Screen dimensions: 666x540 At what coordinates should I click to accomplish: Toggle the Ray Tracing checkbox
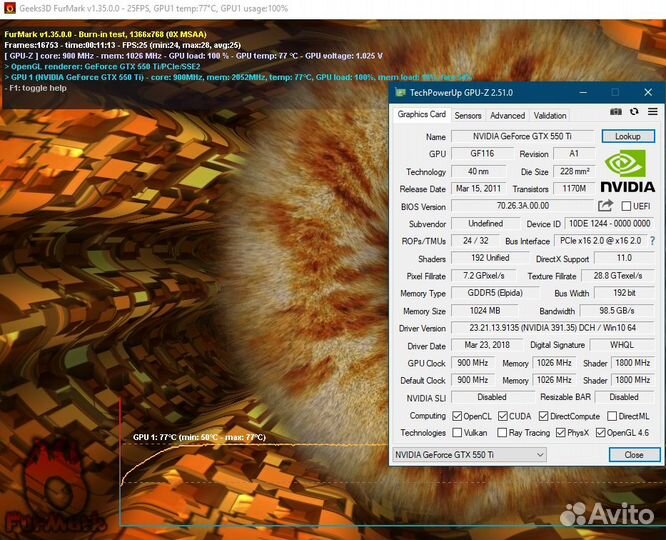(502, 433)
